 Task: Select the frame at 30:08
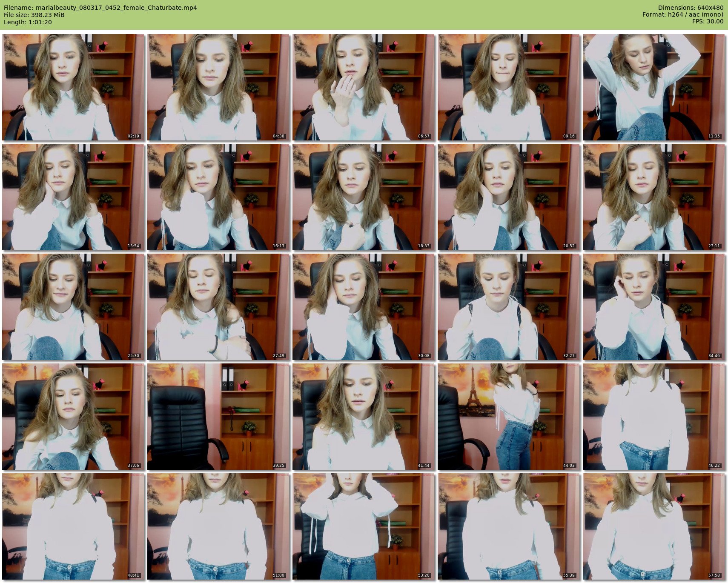[364, 307]
